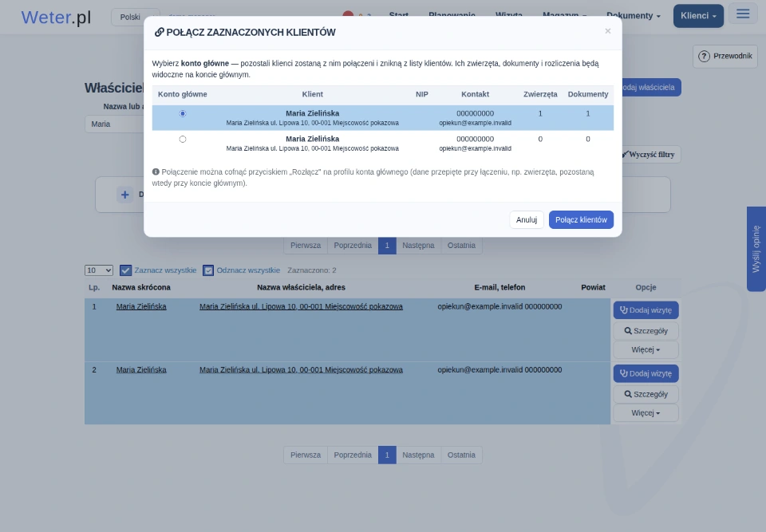Click the Odznacz wszystkie check icon
766x532 pixels.
[x=208, y=270]
